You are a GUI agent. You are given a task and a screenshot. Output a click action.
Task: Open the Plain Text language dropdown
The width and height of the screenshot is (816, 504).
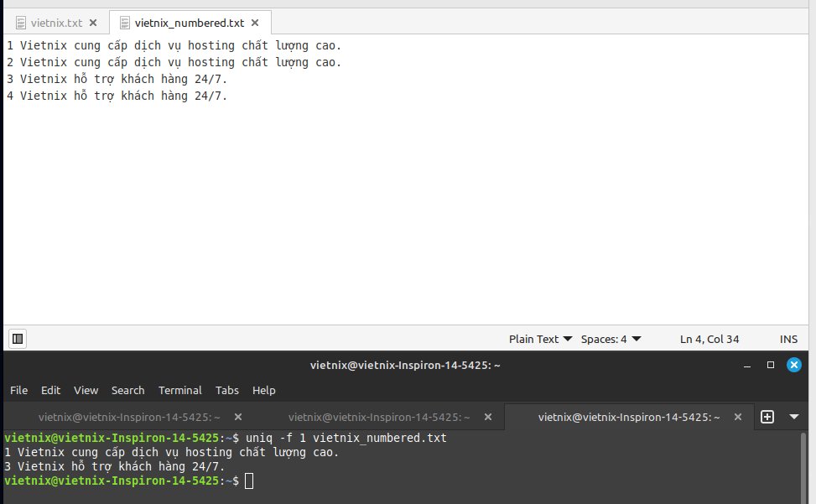click(x=540, y=339)
